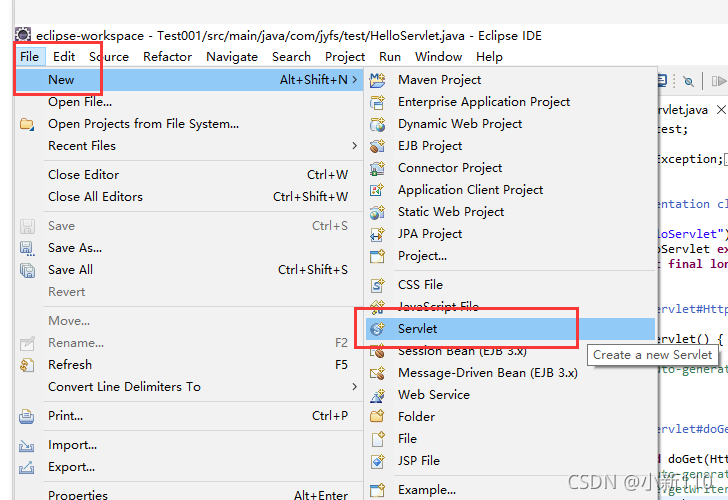Choose Open File... from File menu

189,102
